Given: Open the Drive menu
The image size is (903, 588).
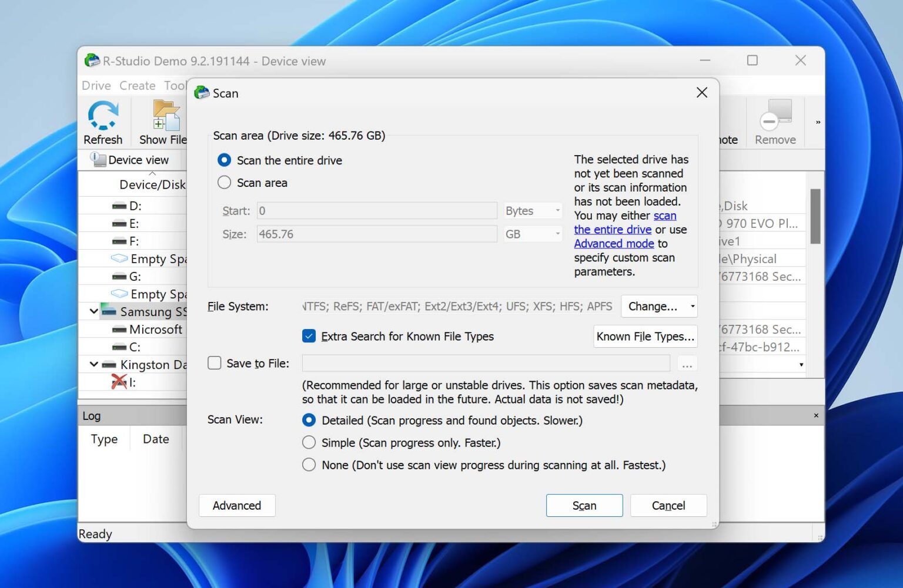Looking at the screenshot, I should 96,85.
